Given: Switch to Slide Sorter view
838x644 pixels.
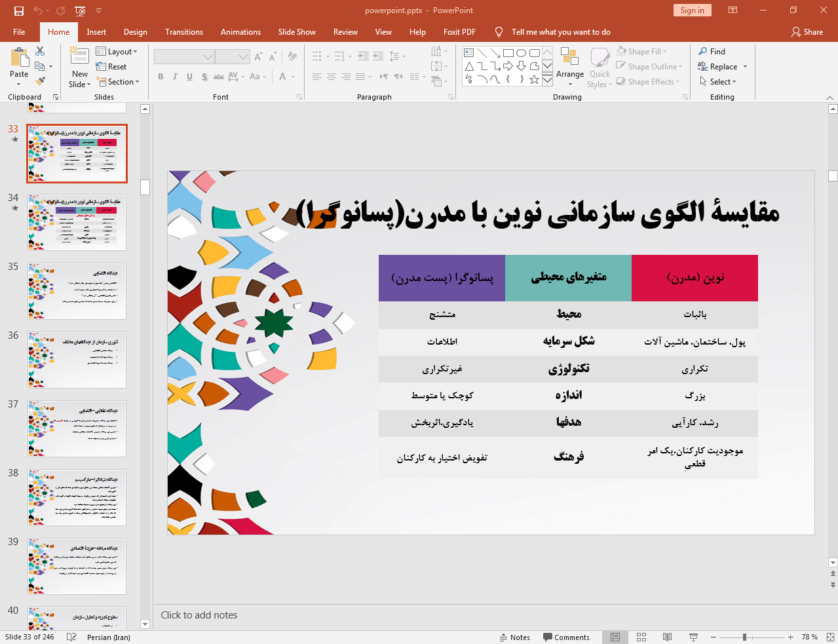Looking at the screenshot, I should pos(641,637).
